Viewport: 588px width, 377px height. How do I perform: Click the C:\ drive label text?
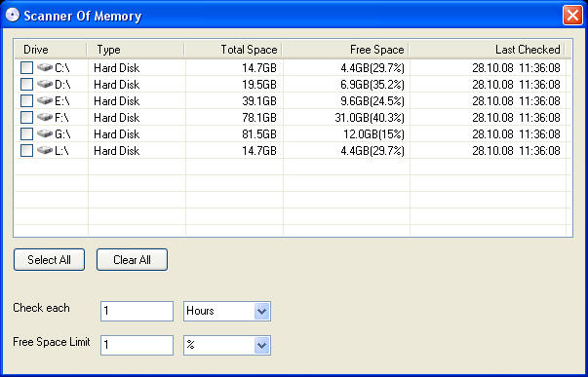click(61, 68)
